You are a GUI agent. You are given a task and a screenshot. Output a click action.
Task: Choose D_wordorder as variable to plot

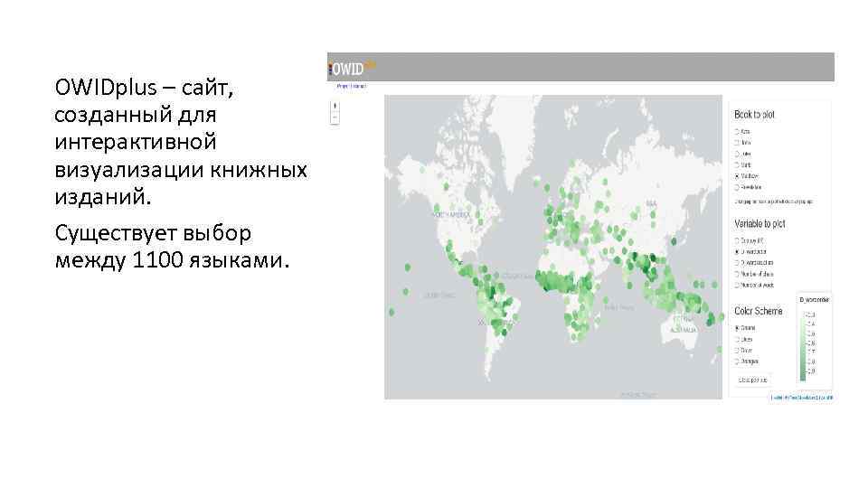(737, 252)
